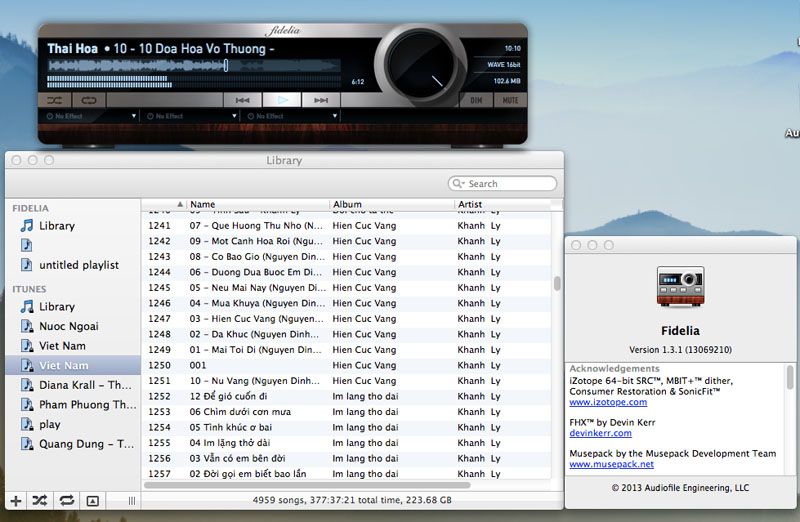Click the highlighted Viet Nam playlist
This screenshot has height=522, width=800.
(73, 365)
